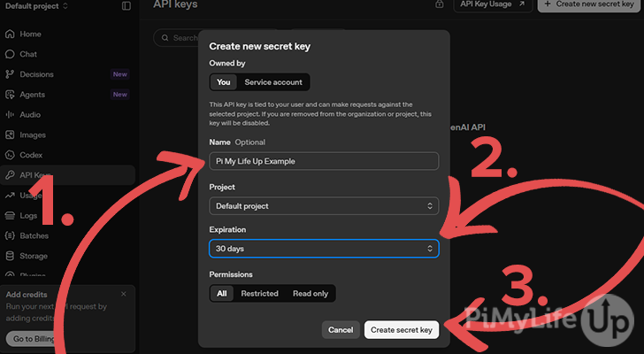This screenshot has height=354, width=644.
Task: Click Create new secret key header button
Action: coord(589,4)
